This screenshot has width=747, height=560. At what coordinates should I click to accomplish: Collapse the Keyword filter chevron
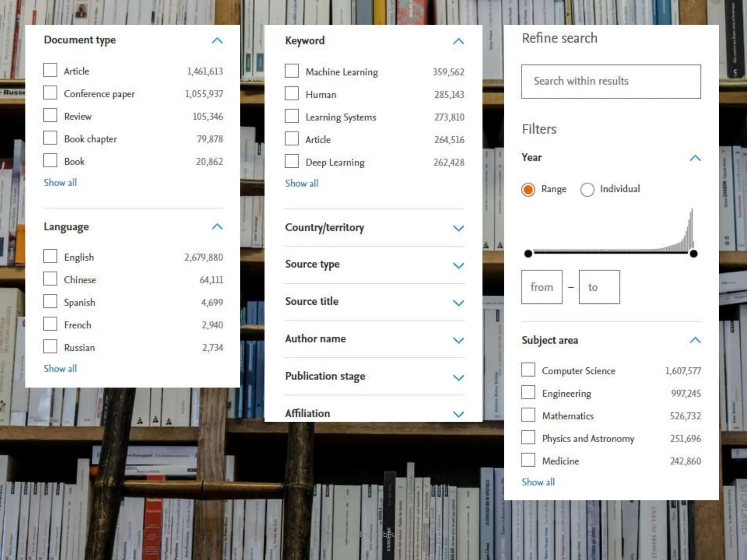click(458, 41)
